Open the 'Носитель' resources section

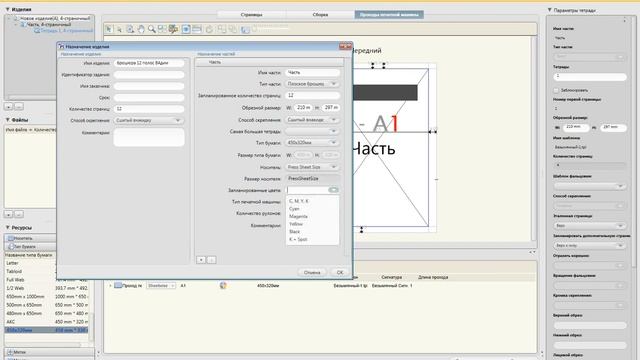pyautogui.click(x=30, y=238)
